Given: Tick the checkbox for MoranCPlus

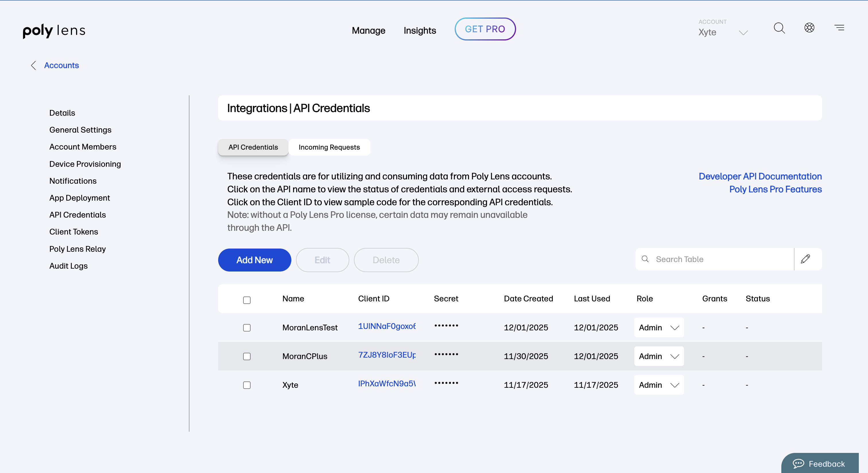Looking at the screenshot, I should tap(247, 356).
